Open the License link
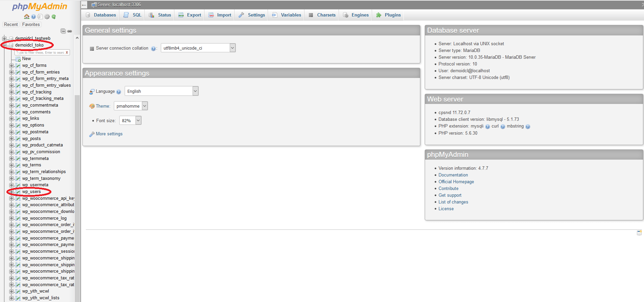The height and width of the screenshot is (302, 644). click(446, 209)
